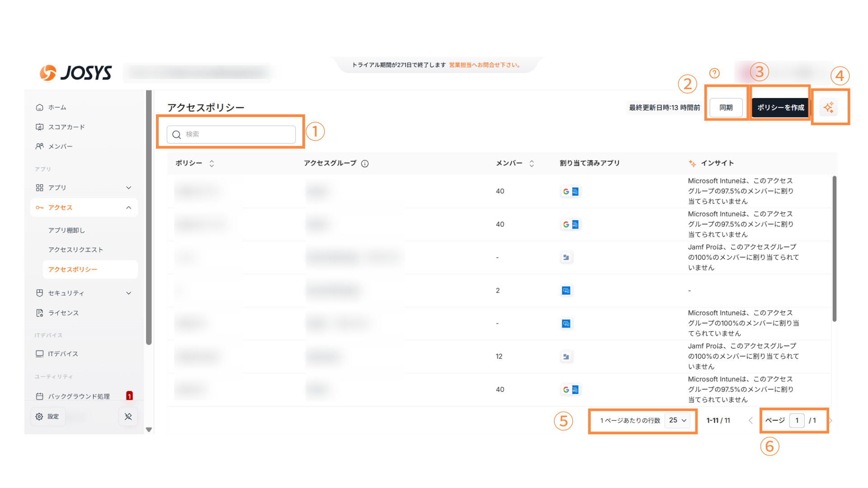Viewport: 868px width, 488px height.
Task: Sort by the policy column
Action: [x=212, y=164]
